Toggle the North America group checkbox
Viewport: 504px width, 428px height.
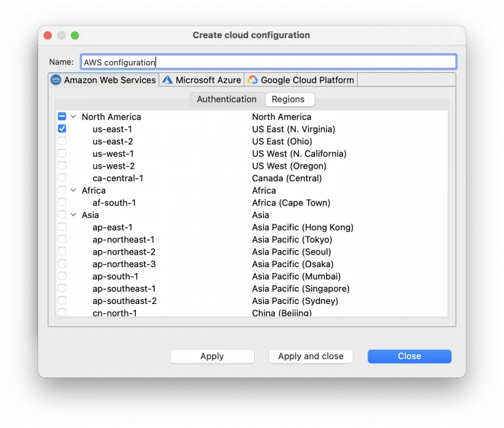point(62,116)
